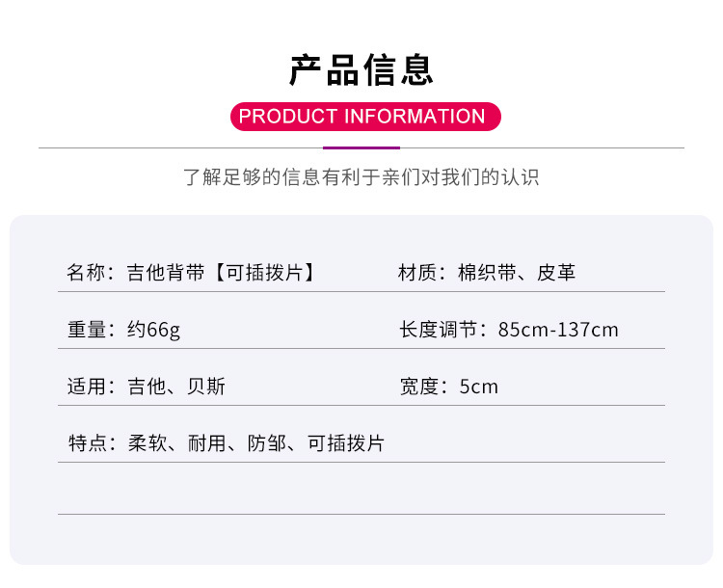
Task: Click the text 吉他、贝斯
Action: click(176, 387)
